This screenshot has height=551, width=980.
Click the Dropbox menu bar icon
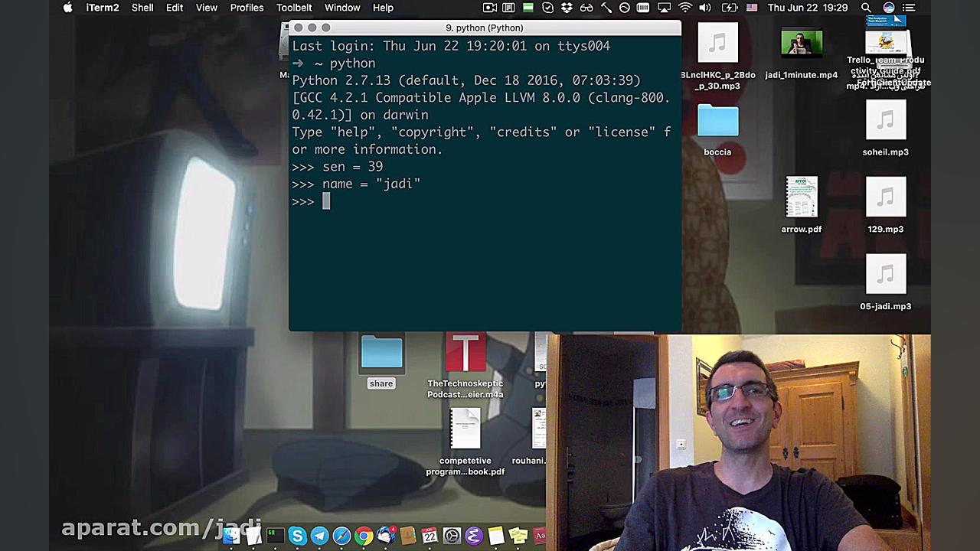coord(567,8)
